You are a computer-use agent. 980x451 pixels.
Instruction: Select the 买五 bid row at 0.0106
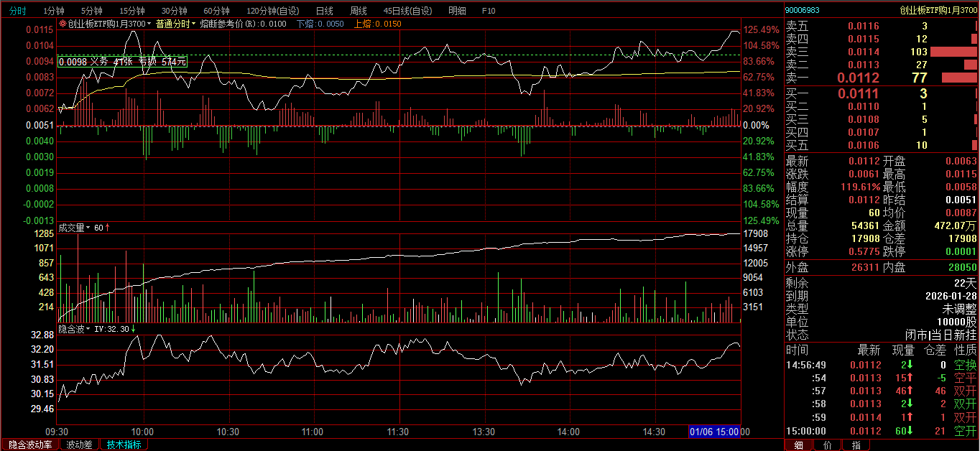tap(881, 146)
